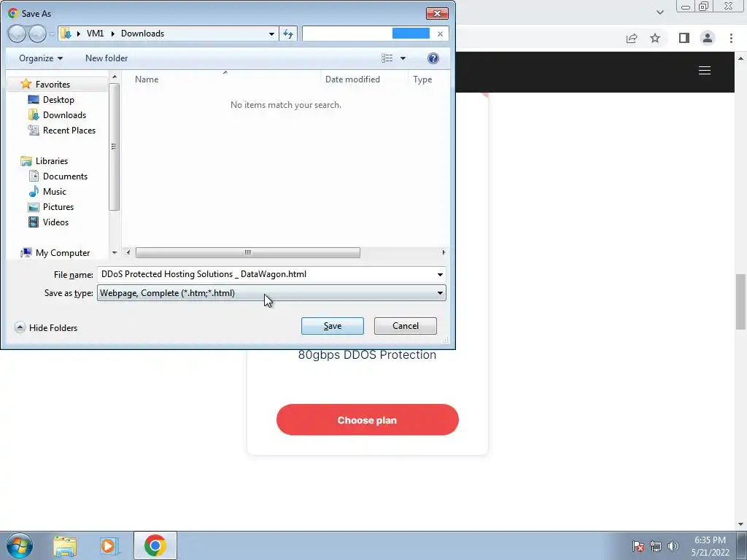Open the address bar history dropdown arrow
Viewport: 747px width, 560px height.
coord(271,34)
